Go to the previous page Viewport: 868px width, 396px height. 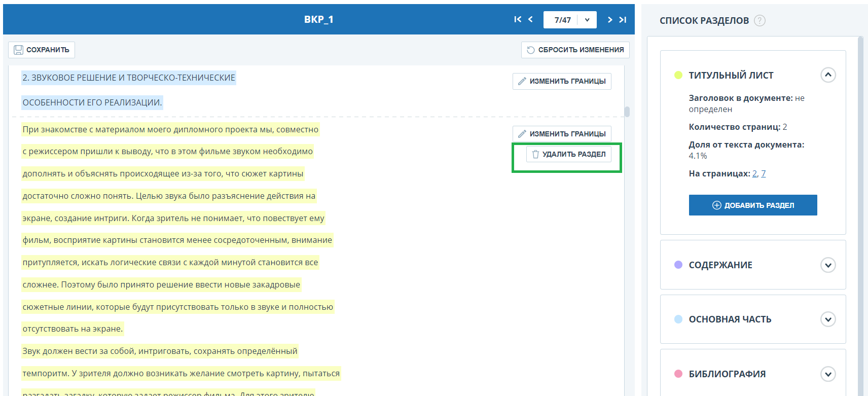530,20
